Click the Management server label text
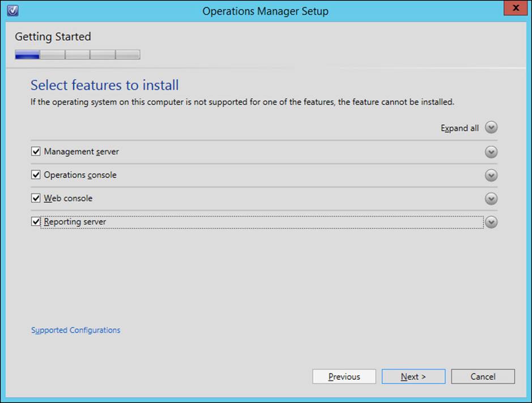Screen dimensions: 532x403 pos(82,151)
